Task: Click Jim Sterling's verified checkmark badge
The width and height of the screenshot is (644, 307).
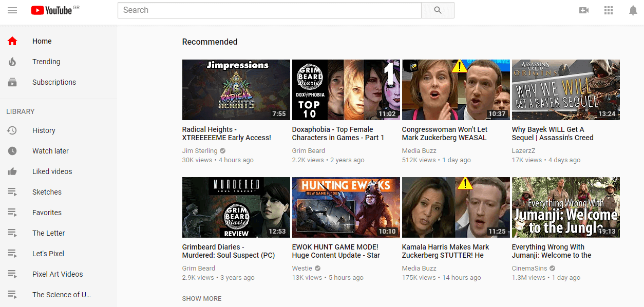Action: pyautogui.click(x=222, y=151)
